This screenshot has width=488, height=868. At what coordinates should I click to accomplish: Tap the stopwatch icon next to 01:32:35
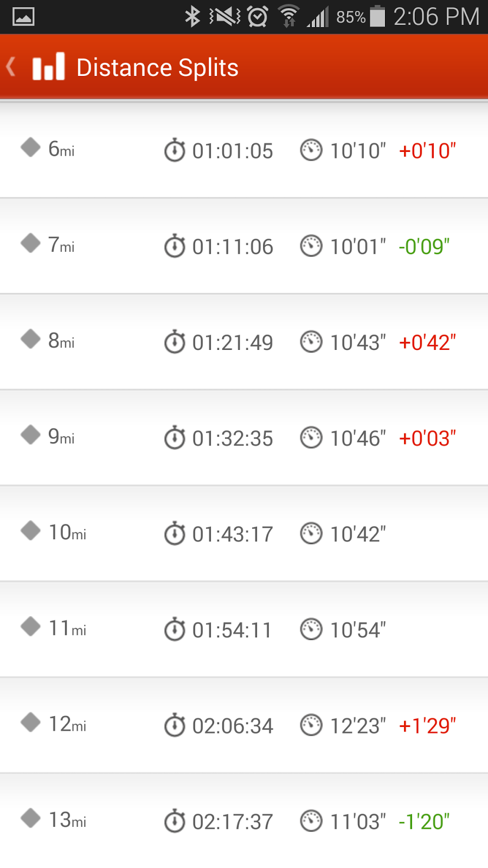[x=175, y=438]
